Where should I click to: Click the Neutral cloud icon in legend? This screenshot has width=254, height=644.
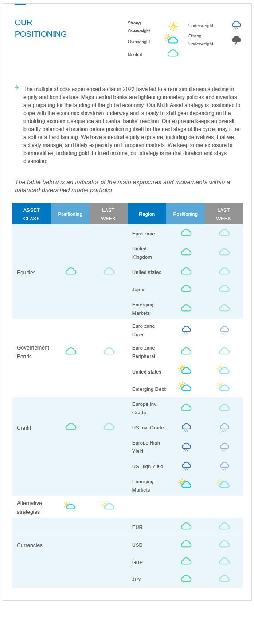click(x=173, y=53)
